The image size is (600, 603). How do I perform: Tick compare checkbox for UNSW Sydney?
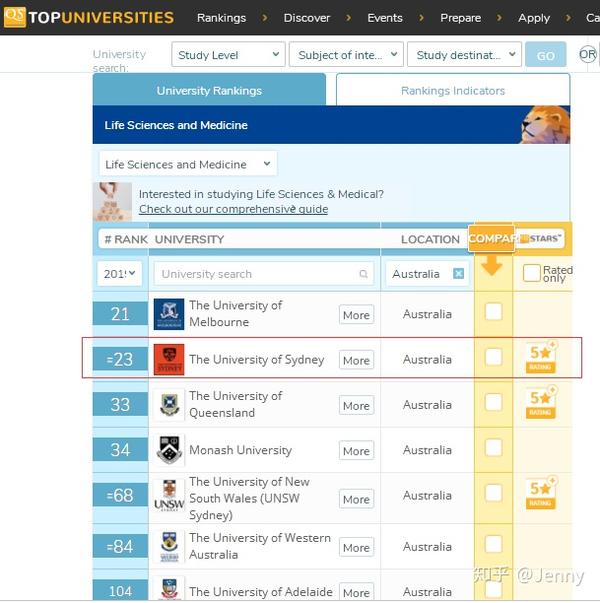point(493,493)
